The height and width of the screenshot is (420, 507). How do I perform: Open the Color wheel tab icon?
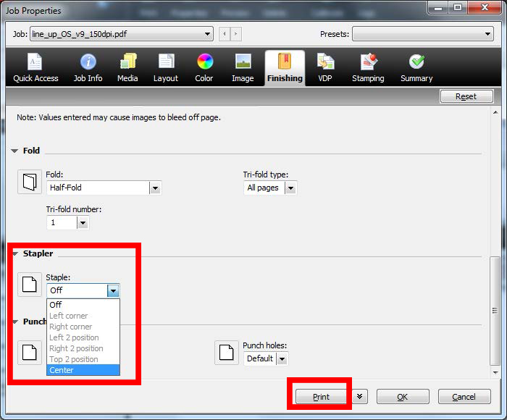[205, 62]
